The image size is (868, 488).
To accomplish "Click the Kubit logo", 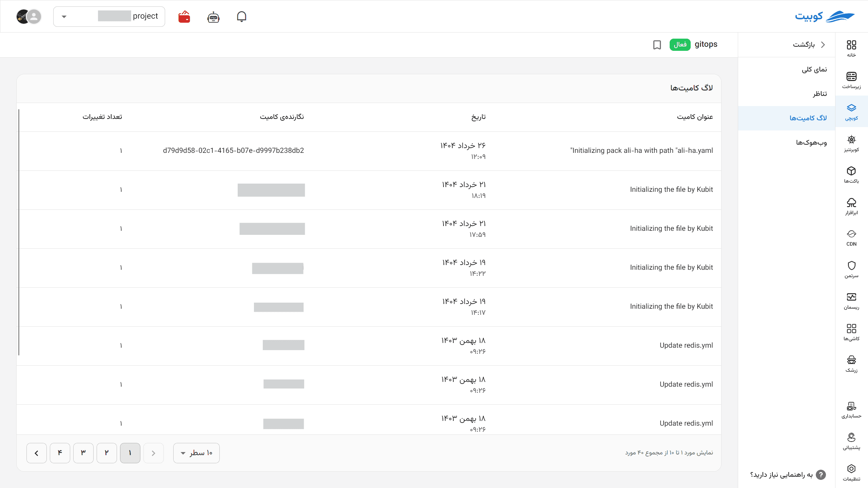I will [x=825, y=16].
